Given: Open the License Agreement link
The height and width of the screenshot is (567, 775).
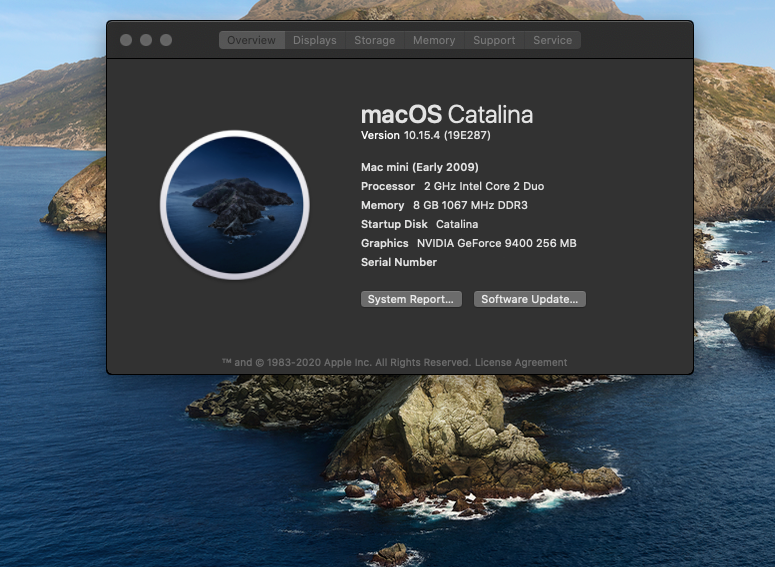Looking at the screenshot, I should tap(521, 362).
